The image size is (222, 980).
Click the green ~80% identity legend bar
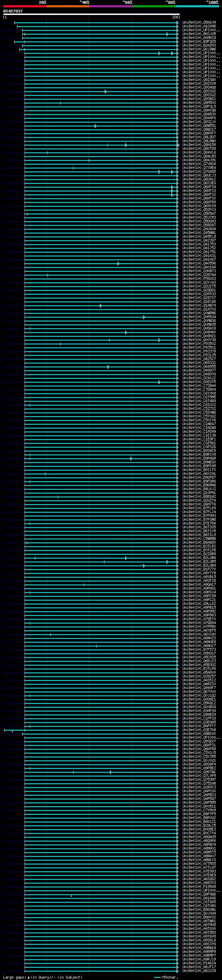[154, 6]
